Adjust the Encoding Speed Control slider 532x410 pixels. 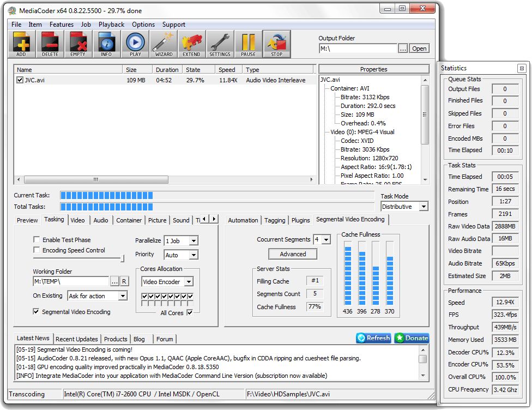coord(123,258)
